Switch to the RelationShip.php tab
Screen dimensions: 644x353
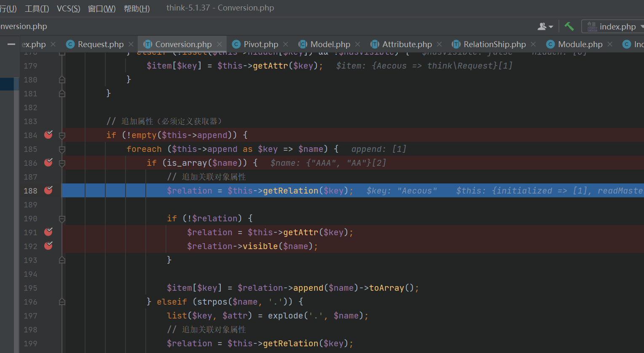(x=494, y=44)
